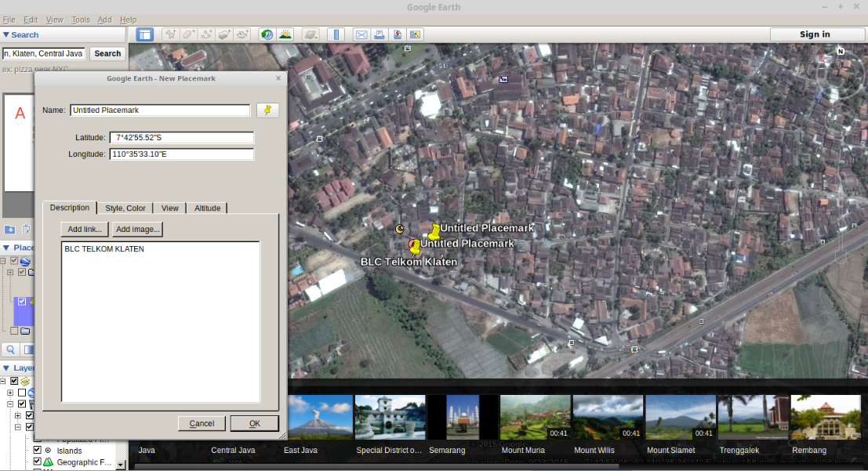Switch to the dialog's View tab
This screenshot has width=868, height=471.
169,208
